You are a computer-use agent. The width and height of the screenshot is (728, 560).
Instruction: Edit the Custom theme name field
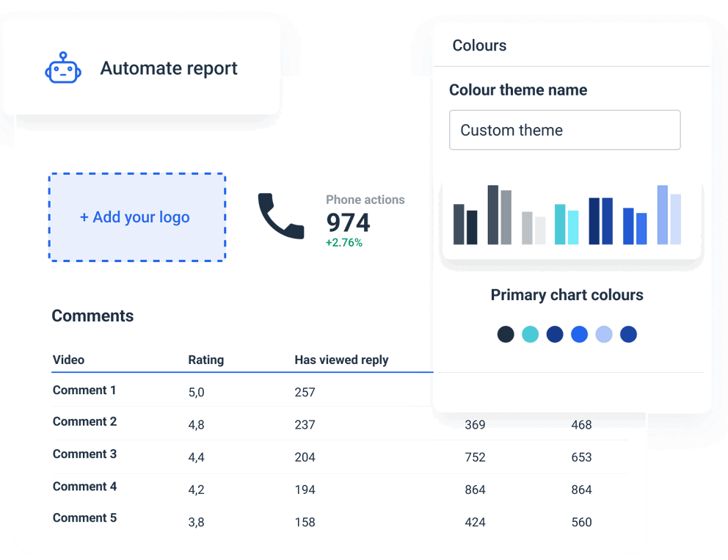[x=564, y=130]
